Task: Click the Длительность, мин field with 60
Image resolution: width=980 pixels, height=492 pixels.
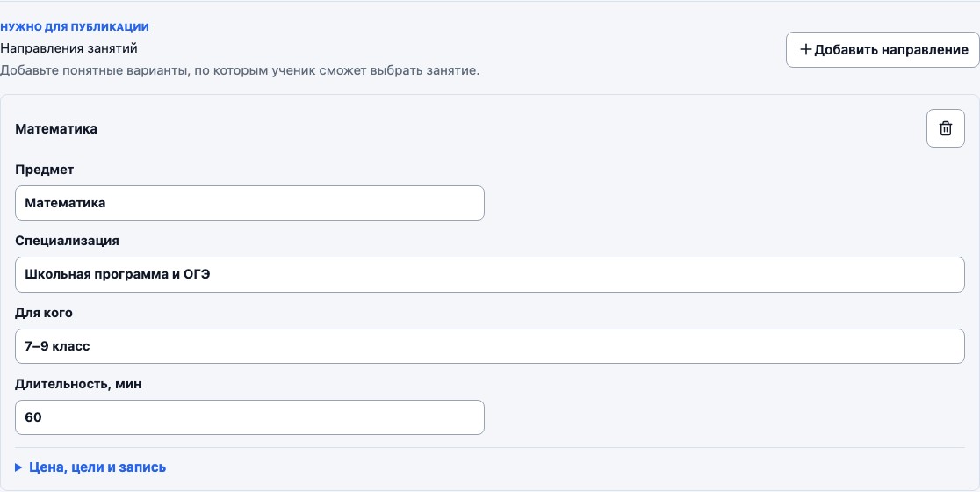Action: pyautogui.click(x=249, y=417)
